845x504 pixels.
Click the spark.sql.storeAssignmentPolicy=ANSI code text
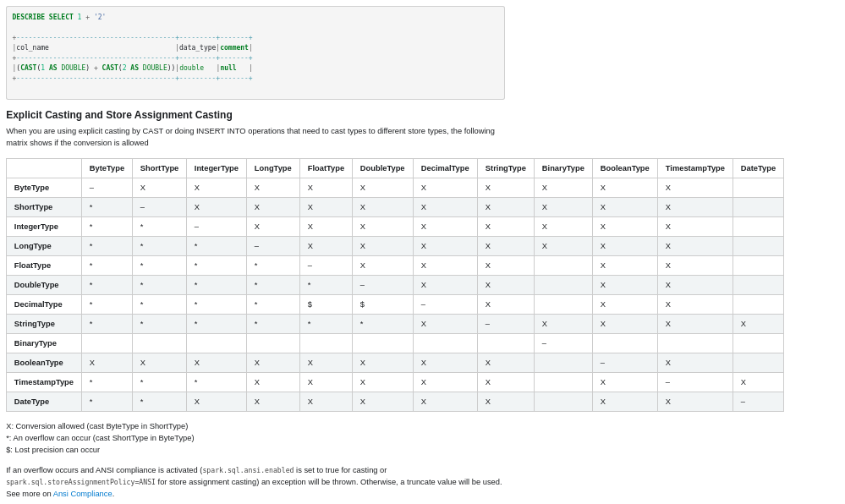(x=80, y=482)
